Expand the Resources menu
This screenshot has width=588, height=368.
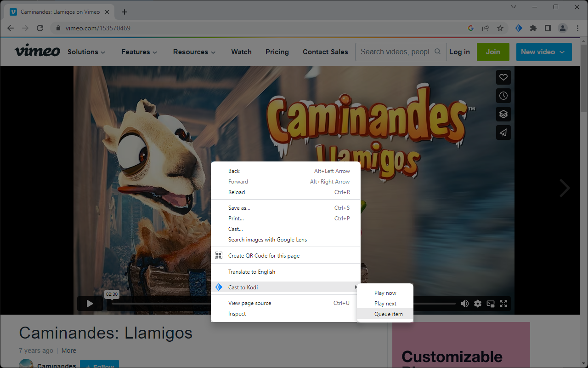tap(194, 52)
